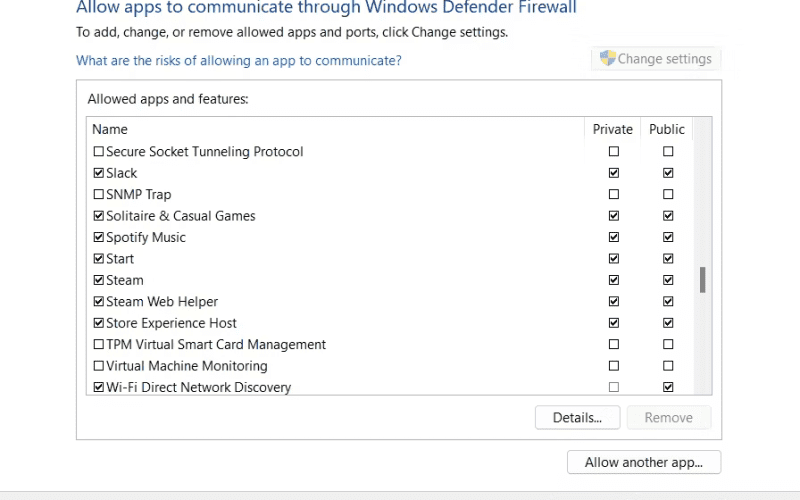Check the SNMP Trap name checkbox
This screenshot has width=800, height=500.
click(x=98, y=194)
